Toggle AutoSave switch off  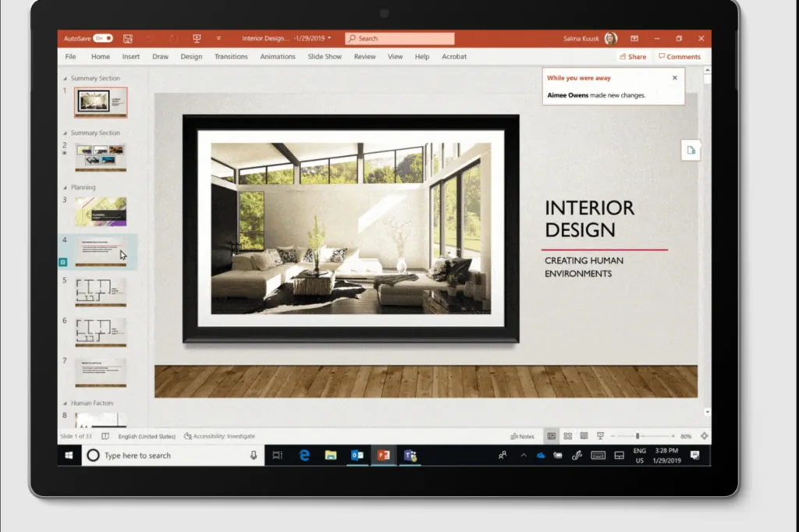click(x=103, y=38)
